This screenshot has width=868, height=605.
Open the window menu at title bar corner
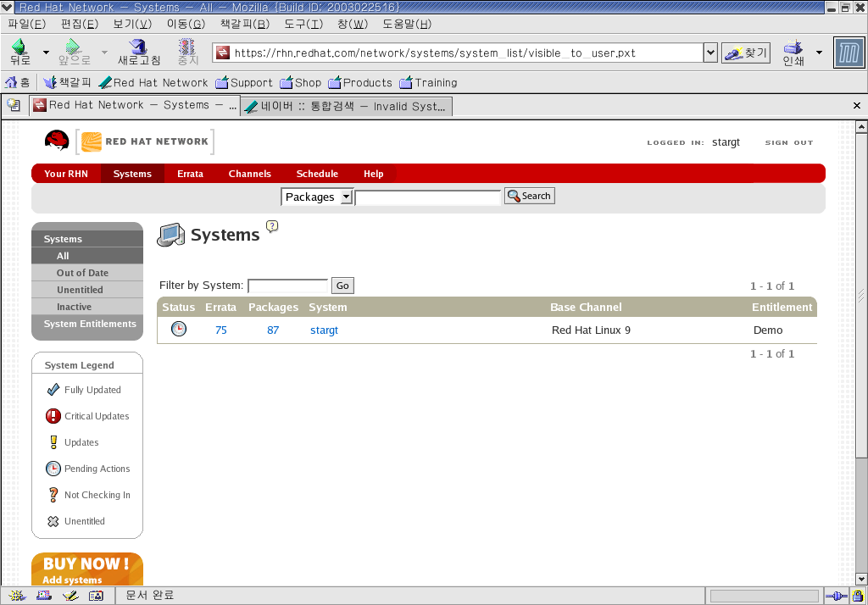(7, 7)
